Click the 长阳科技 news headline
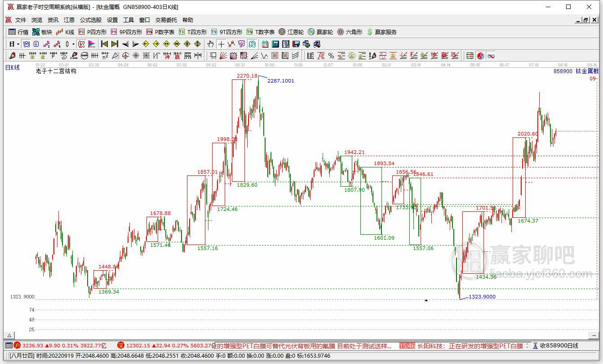This screenshot has height=364, width=603. pos(470,346)
